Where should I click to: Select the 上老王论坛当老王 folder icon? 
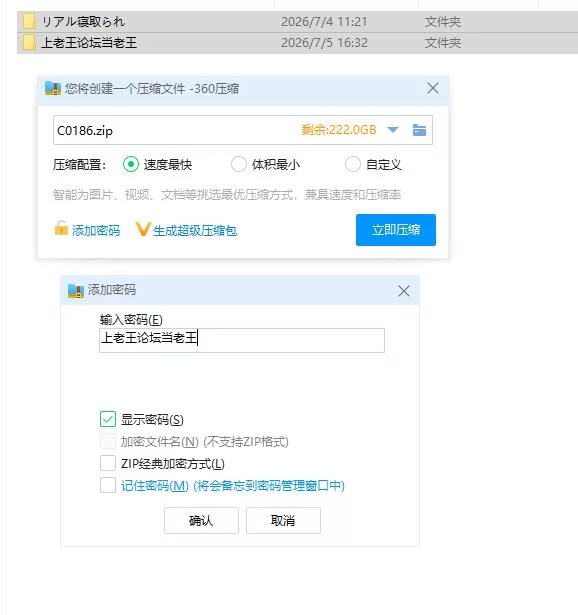tap(29, 43)
